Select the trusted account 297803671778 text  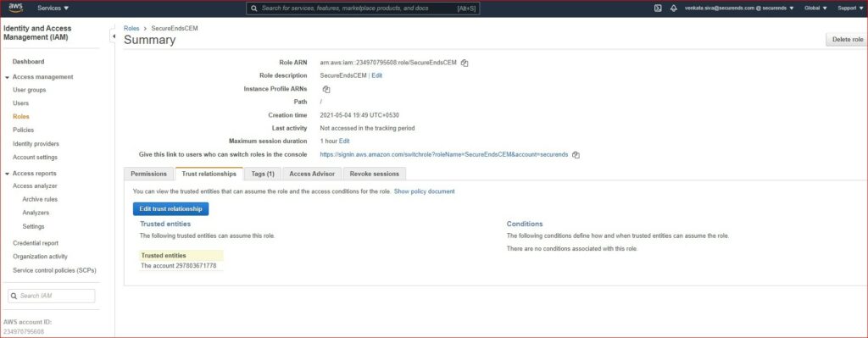pos(179,266)
